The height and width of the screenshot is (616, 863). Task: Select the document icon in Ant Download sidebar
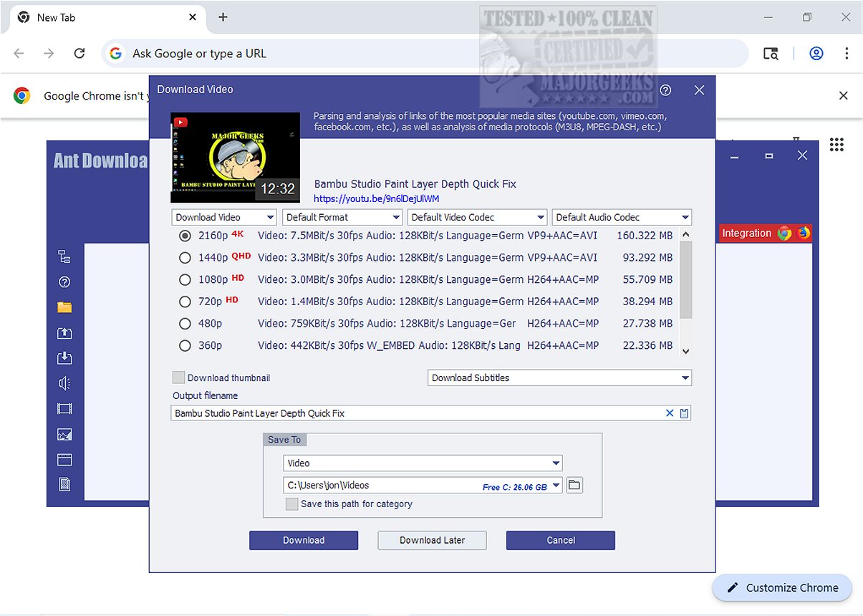[64, 485]
